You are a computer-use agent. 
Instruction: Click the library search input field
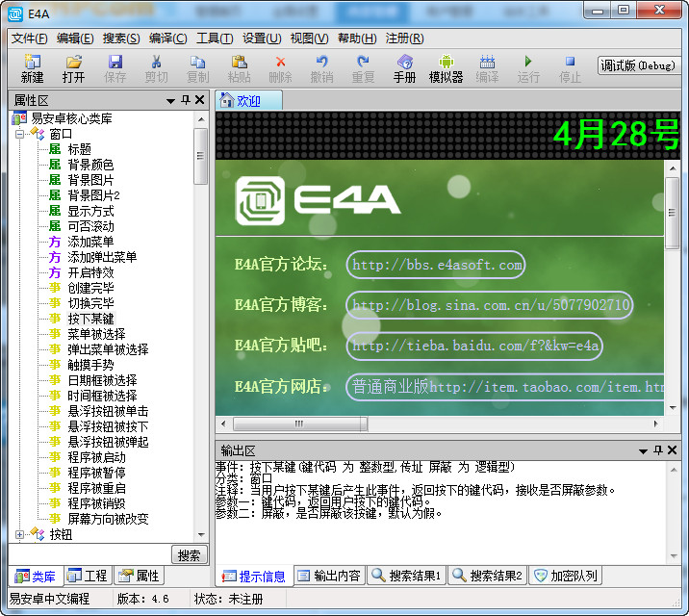click(x=89, y=554)
